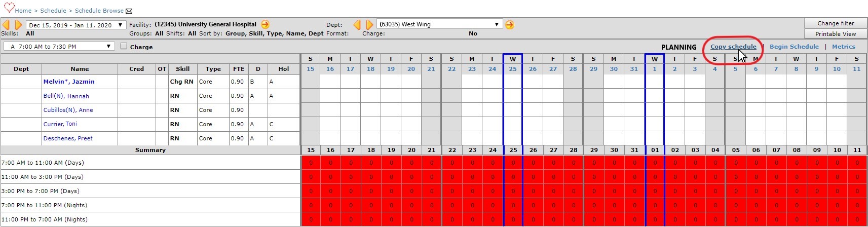Click the envelope icon beside Schedule Browse
Screen dimensions: 868x227
click(129, 11)
